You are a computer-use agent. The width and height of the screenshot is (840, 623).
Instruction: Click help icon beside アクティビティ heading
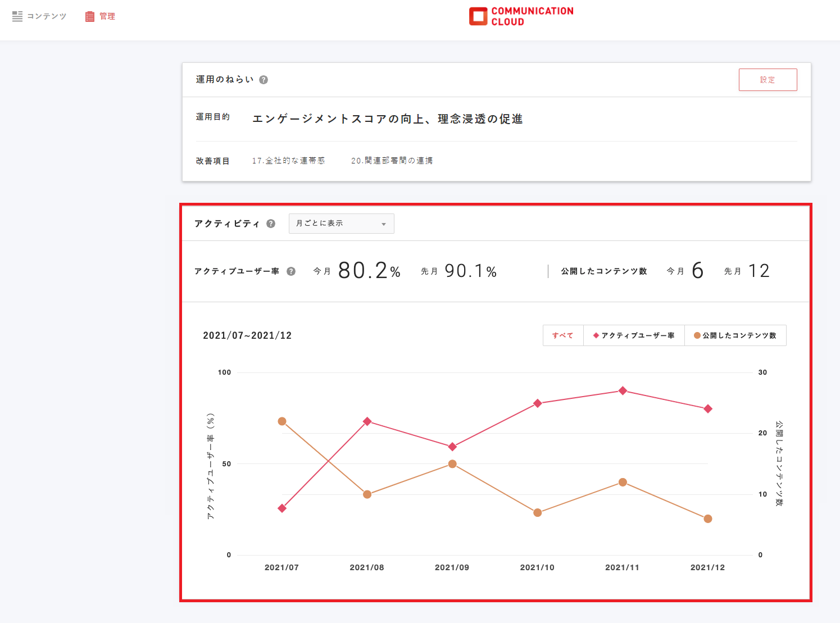click(271, 224)
